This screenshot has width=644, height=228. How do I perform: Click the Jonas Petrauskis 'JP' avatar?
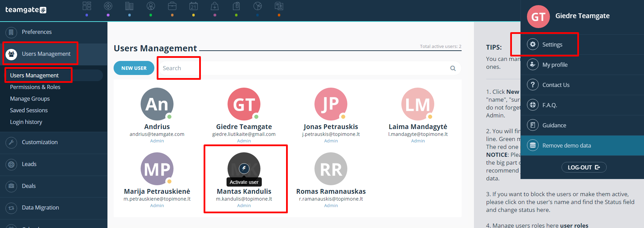331,104
